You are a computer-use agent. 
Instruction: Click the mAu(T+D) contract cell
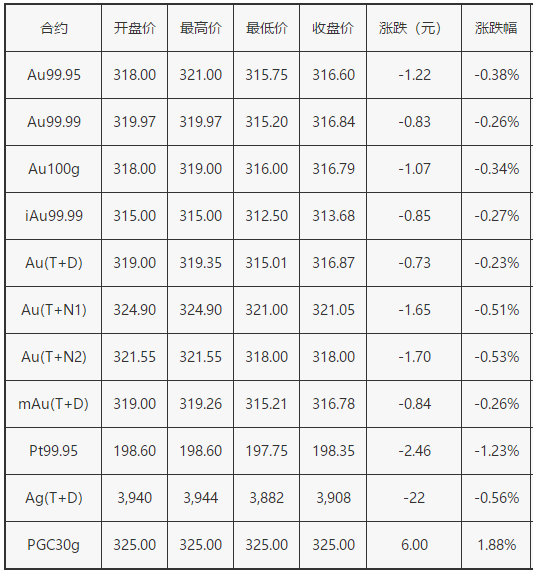pyautogui.click(x=54, y=404)
